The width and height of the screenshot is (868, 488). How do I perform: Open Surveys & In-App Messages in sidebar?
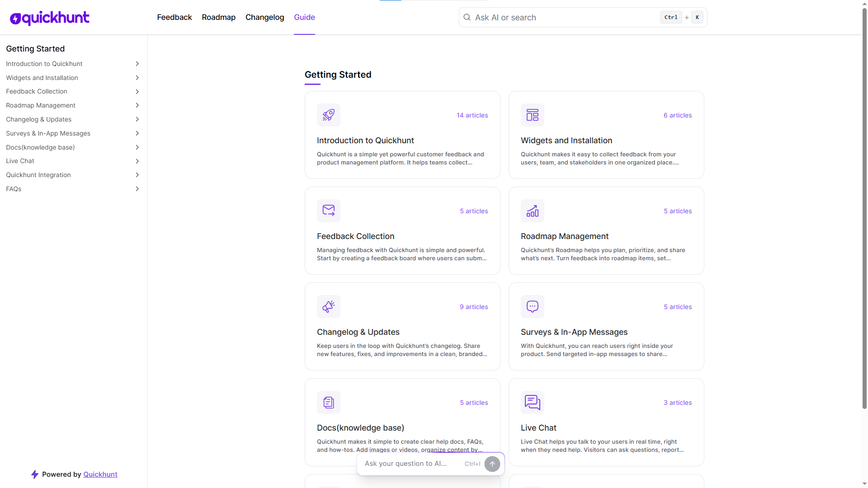click(x=48, y=133)
